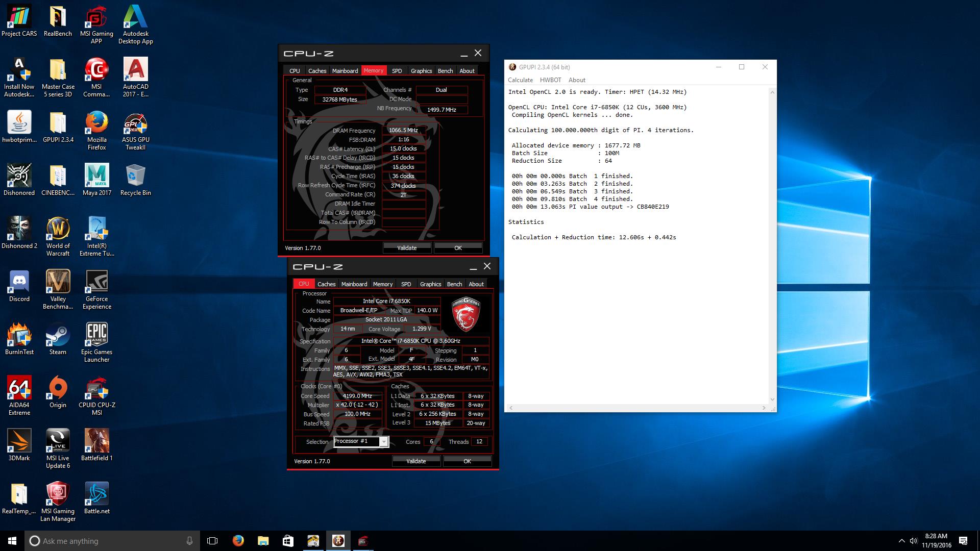
Task: Open Intel Extreme Tuning Utility icon
Action: pyautogui.click(x=96, y=237)
